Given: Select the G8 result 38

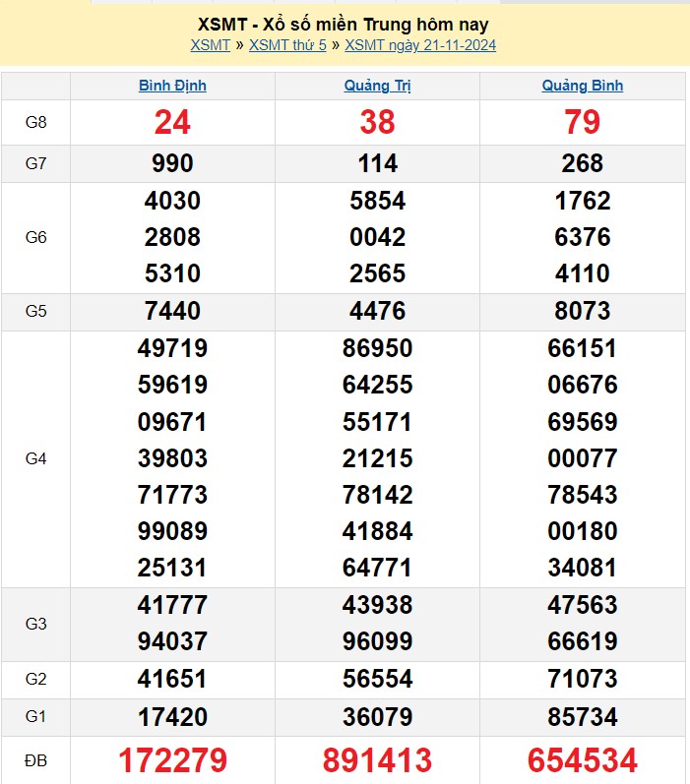Looking at the screenshot, I should (377, 122).
